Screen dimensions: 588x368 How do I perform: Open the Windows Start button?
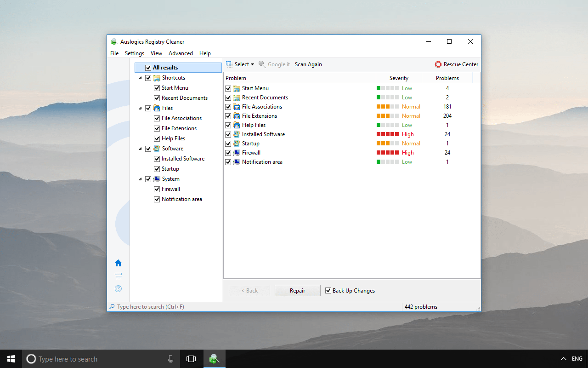(11, 359)
